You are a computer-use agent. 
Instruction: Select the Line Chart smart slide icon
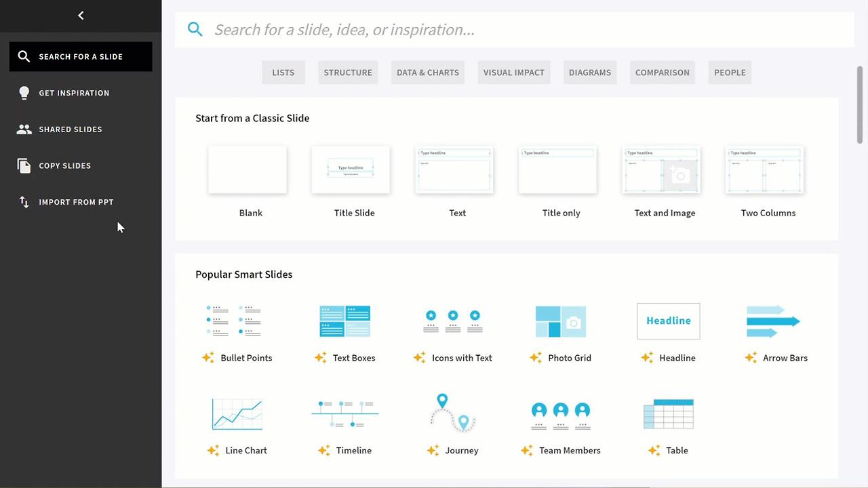237,414
